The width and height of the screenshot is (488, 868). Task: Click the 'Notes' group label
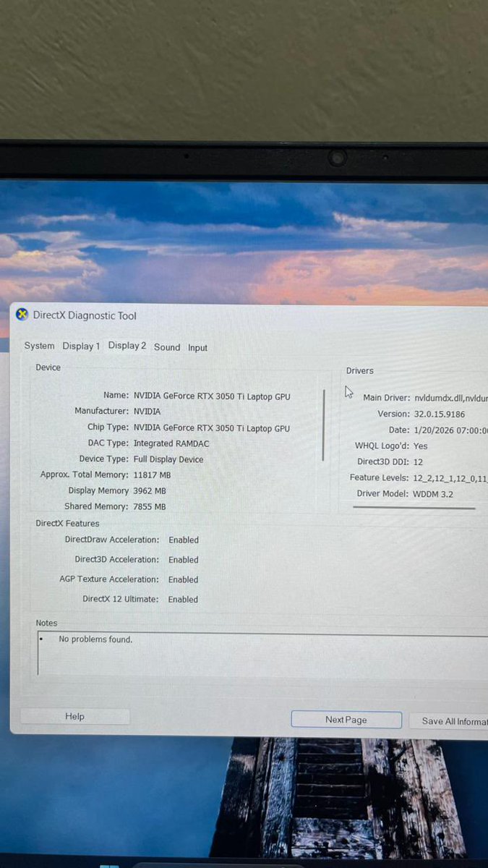tap(46, 623)
